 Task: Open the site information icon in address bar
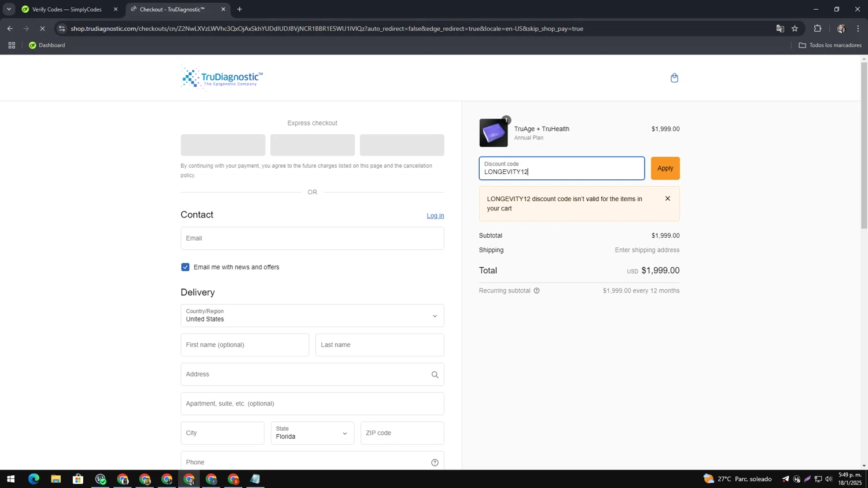[x=62, y=28]
